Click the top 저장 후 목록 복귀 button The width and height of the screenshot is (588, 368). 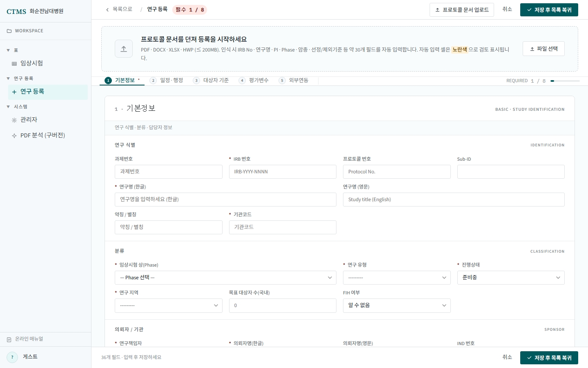tap(549, 10)
